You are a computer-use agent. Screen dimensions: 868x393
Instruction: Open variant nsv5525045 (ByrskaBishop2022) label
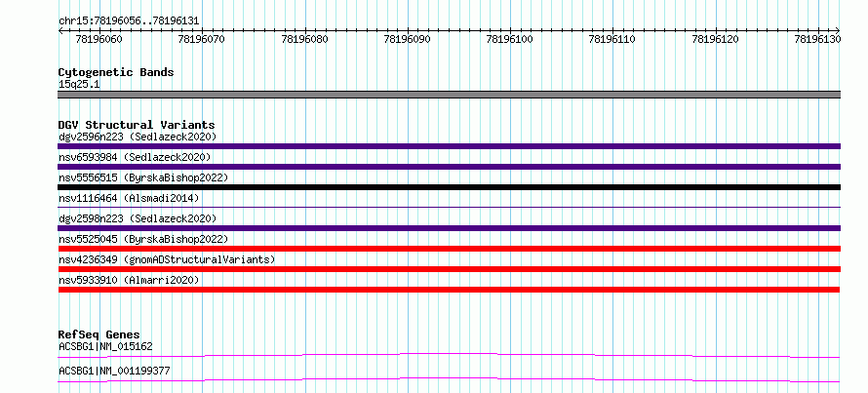click(142, 239)
